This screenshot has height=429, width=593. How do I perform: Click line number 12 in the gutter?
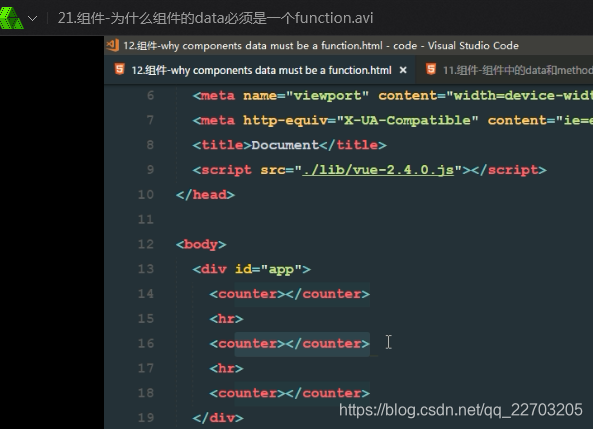[146, 244]
